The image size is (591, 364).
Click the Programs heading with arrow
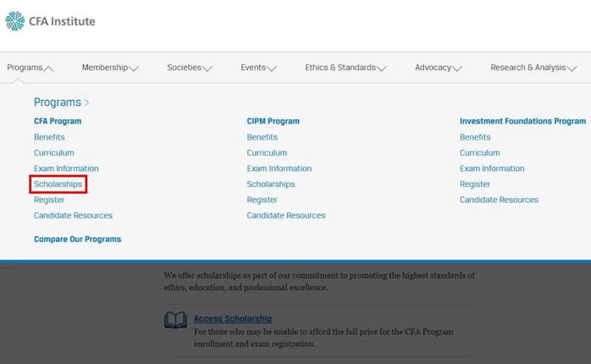(61, 102)
